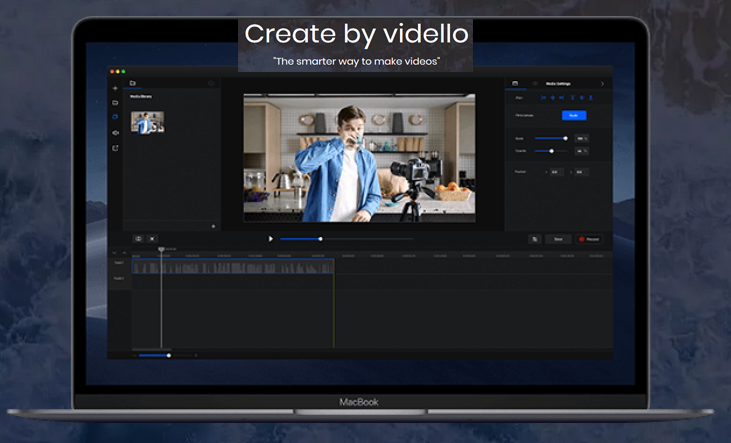Viewport: 731px width, 443px height.
Task: Expand the settings panel right chevron
Action: pos(602,83)
